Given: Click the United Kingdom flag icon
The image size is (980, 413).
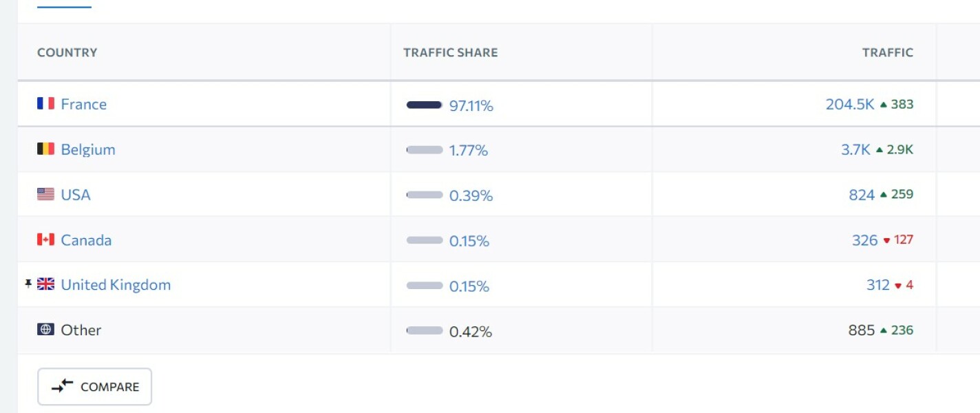Looking at the screenshot, I should (x=45, y=284).
